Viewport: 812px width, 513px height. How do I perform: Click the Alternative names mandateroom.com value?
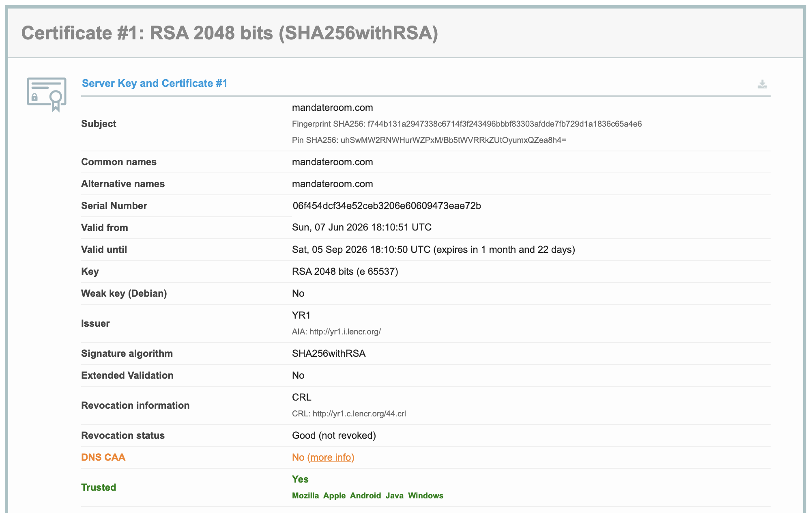[333, 184]
